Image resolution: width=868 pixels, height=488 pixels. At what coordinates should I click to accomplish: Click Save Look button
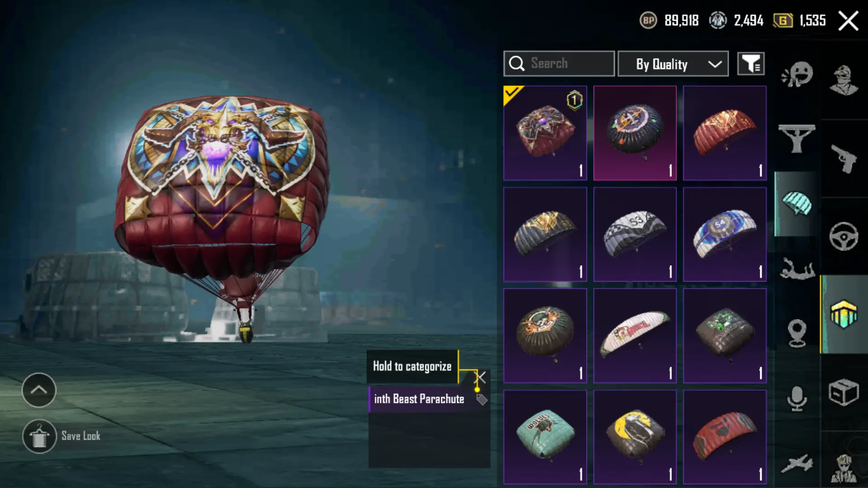coord(62,436)
